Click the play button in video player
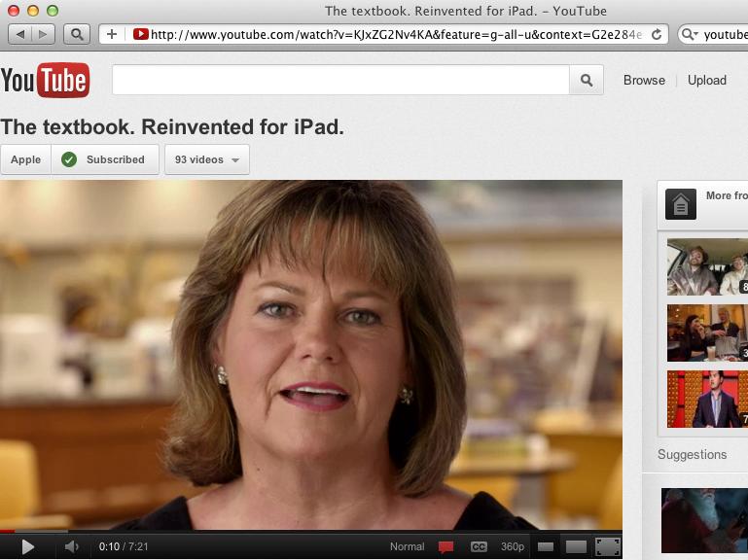Image resolution: width=748 pixels, height=560 pixels. (x=27, y=546)
